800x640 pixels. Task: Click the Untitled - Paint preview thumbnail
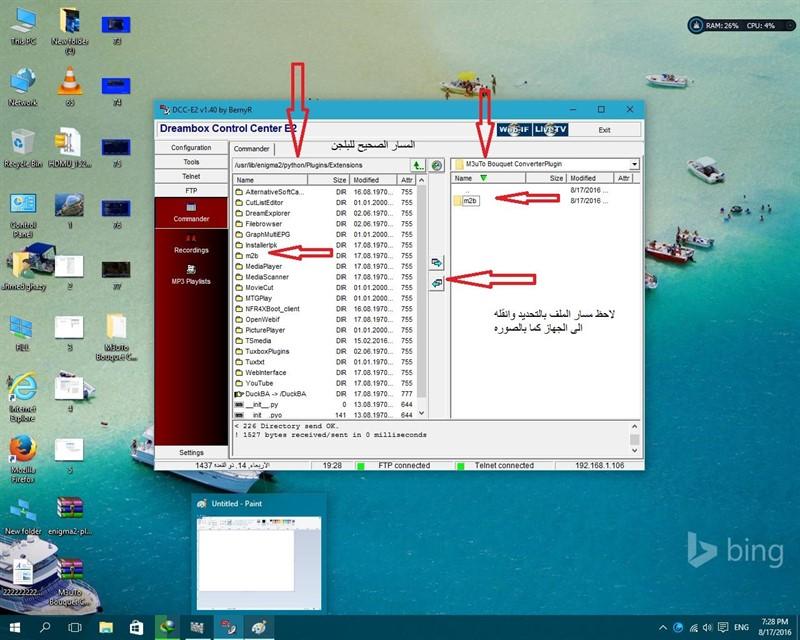259,562
